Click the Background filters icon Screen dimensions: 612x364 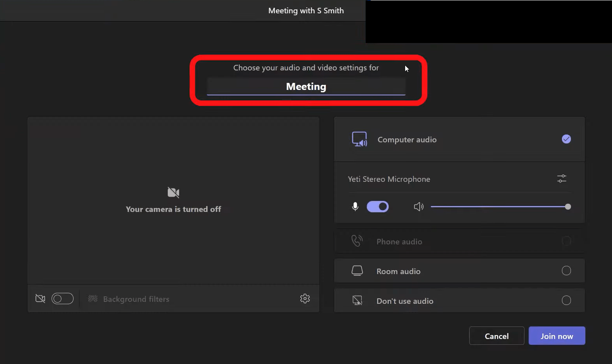point(93,299)
